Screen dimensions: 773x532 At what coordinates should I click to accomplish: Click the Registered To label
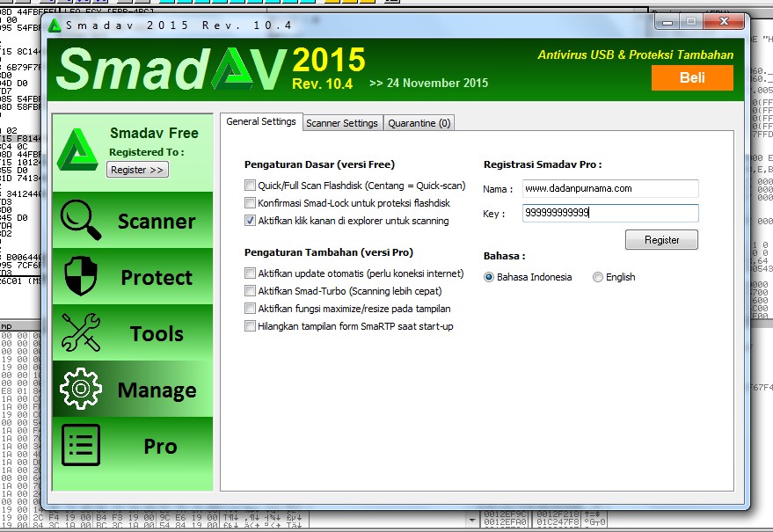[147, 152]
